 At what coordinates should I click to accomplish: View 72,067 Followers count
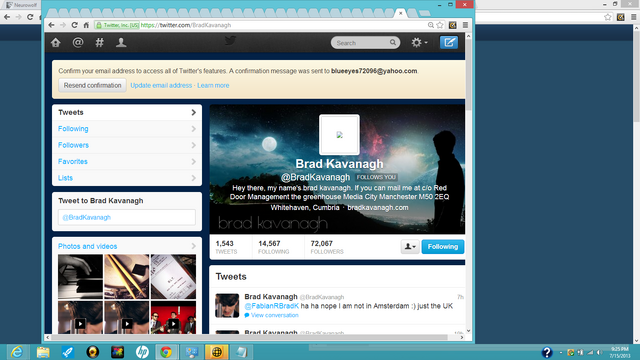coord(327,247)
